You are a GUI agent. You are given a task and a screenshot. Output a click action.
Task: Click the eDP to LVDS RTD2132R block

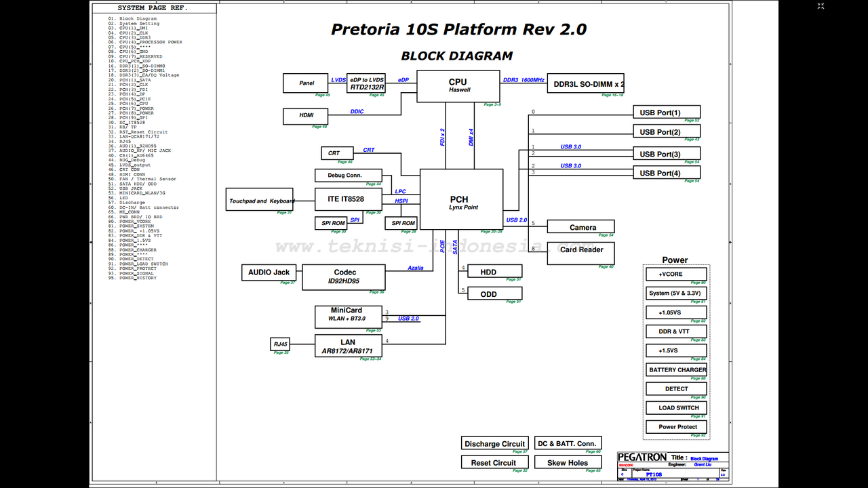(366, 83)
